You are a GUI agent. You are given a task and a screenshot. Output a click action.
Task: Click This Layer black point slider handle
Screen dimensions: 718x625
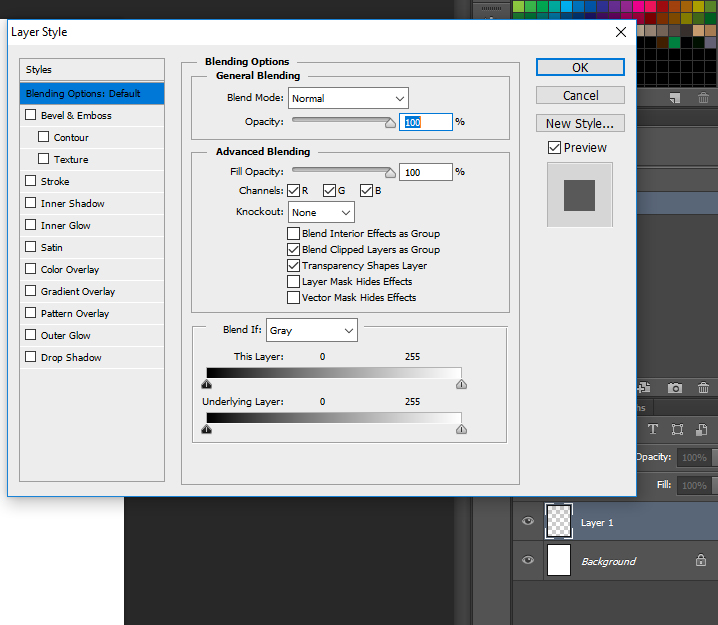point(207,384)
